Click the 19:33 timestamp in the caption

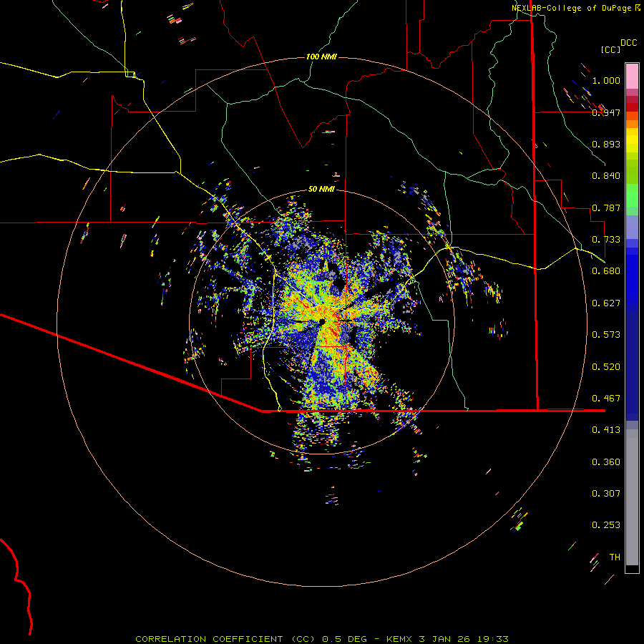pyautogui.click(x=492, y=639)
